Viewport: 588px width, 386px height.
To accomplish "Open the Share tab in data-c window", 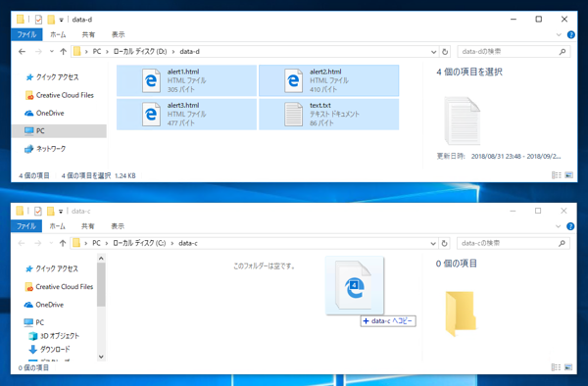I will click(88, 226).
